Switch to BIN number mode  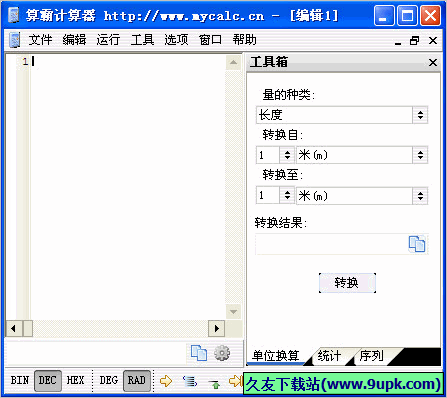click(20, 380)
